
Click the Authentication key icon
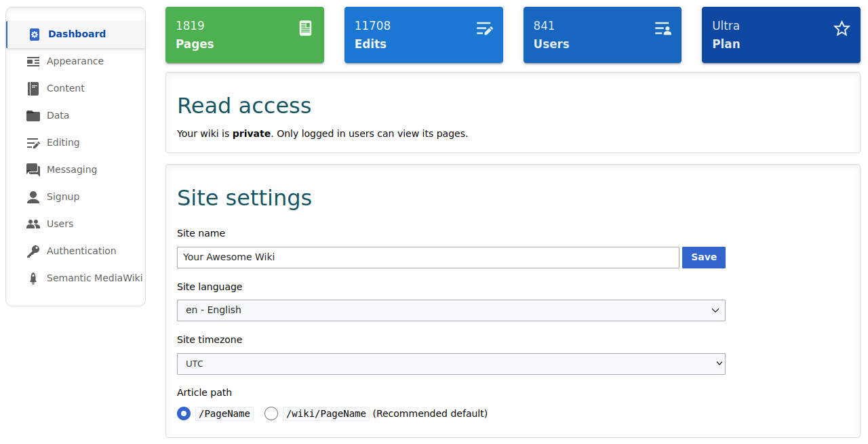point(33,251)
